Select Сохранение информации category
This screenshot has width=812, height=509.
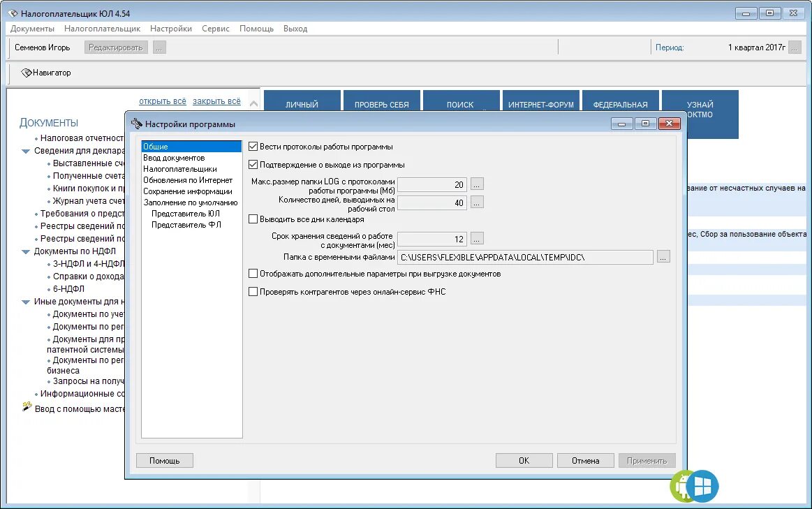click(x=191, y=191)
